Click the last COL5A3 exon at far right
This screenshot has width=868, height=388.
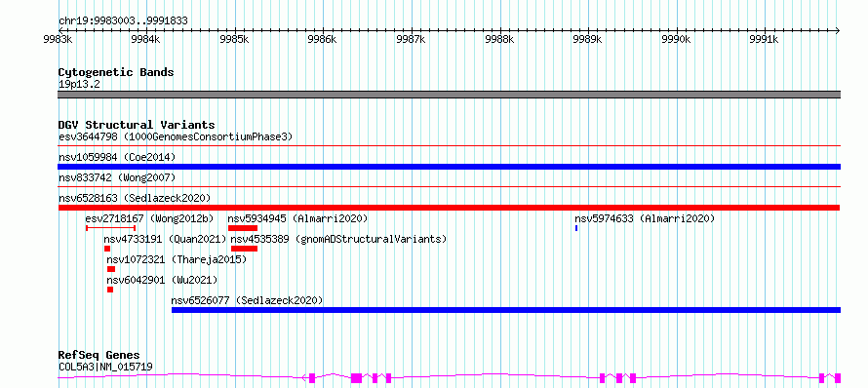tap(838, 378)
